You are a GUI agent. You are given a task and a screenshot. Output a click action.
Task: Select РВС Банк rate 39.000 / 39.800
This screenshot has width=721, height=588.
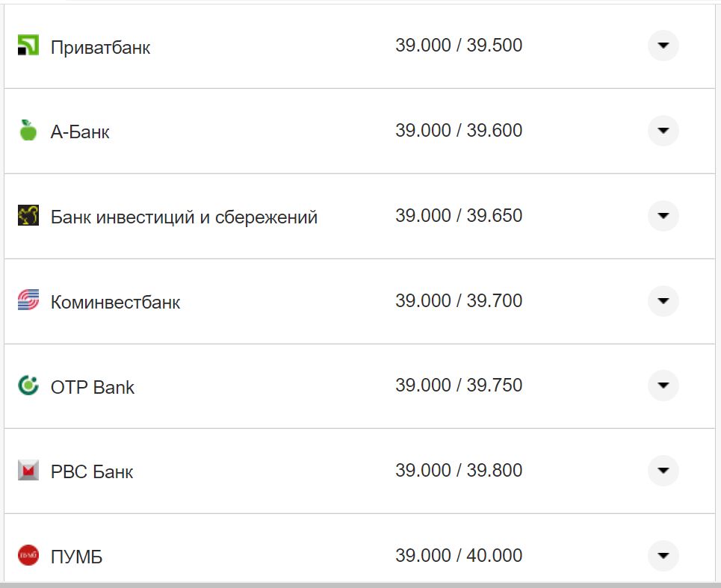[x=459, y=471]
